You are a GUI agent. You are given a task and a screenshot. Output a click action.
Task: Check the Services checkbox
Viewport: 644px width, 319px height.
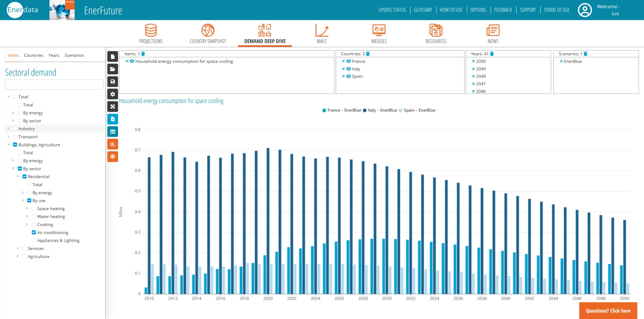pos(24,248)
